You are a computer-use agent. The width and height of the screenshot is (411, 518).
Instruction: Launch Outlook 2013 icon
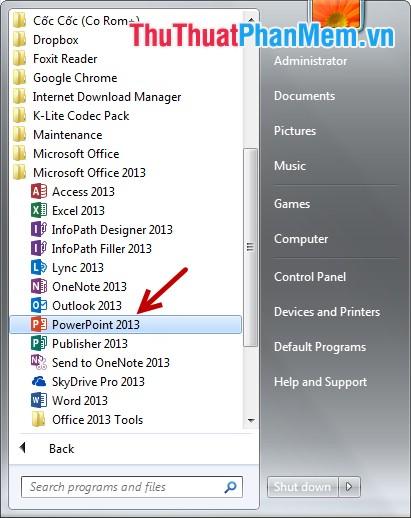pyautogui.click(x=39, y=305)
